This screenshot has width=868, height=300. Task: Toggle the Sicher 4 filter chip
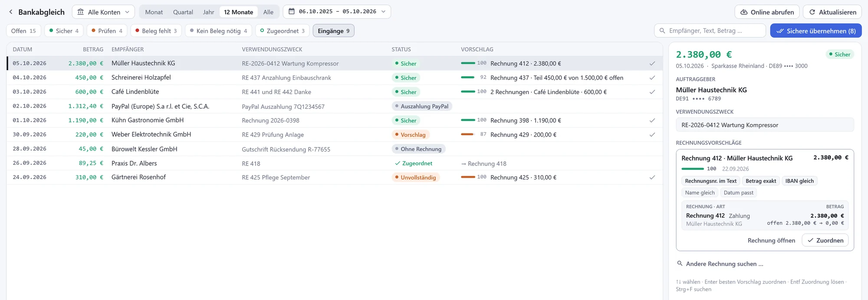(x=64, y=31)
